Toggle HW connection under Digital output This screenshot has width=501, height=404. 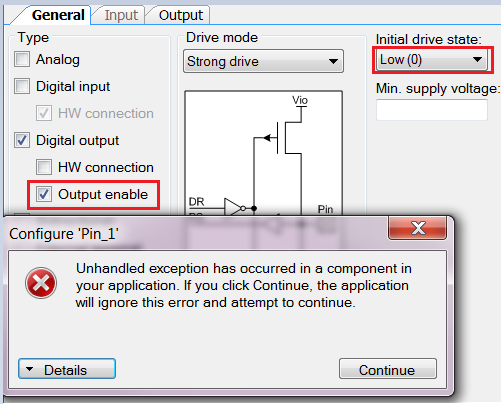[44, 167]
